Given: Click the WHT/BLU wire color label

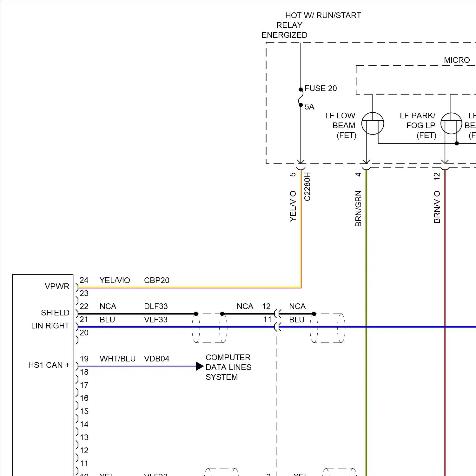Looking at the screenshot, I should click(x=117, y=359).
